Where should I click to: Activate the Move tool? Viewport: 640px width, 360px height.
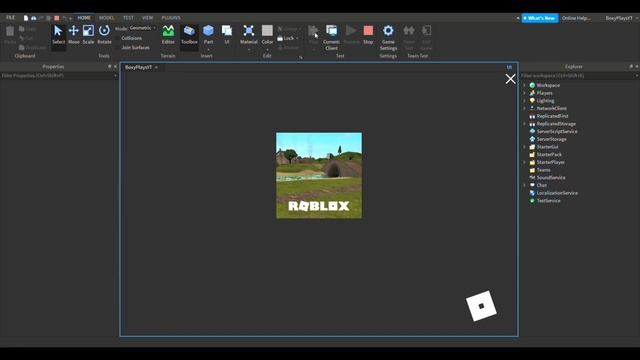tap(73, 35)
